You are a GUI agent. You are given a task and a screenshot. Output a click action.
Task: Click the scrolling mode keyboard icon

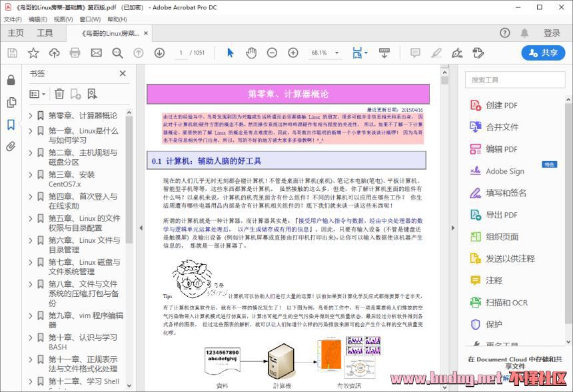384,53
